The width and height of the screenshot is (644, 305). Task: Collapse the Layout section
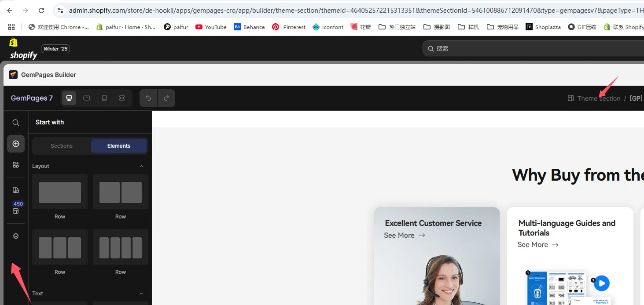click(x=141, y=166)
